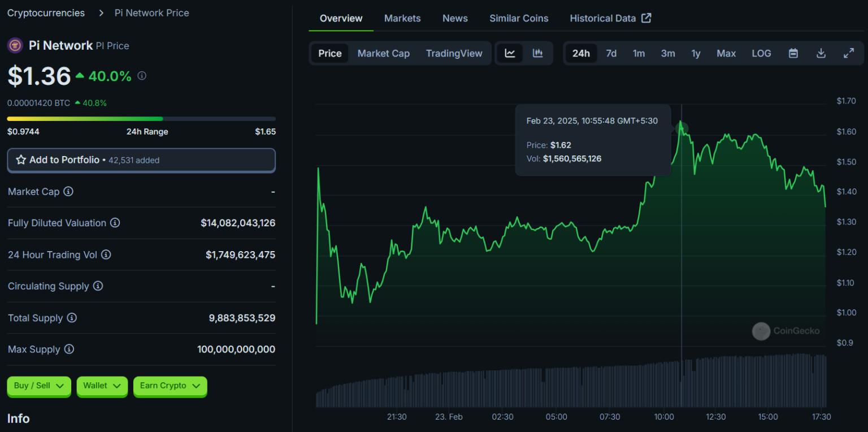868x432 pixels.
Task: Open the Buy / Sell dropdown
Action: (x=38, y=386)
